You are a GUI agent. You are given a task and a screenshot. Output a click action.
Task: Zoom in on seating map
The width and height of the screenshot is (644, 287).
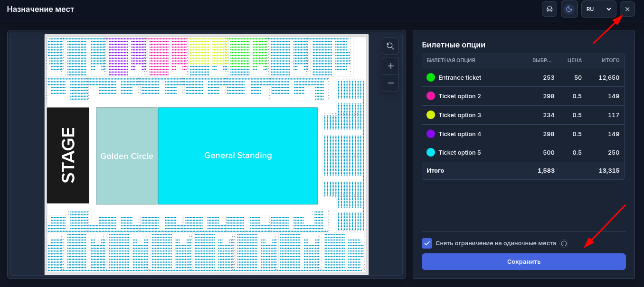coord(390,66)
